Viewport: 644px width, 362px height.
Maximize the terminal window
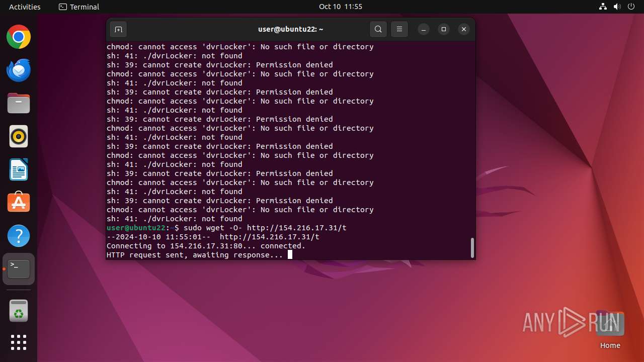tap(444, 29)
